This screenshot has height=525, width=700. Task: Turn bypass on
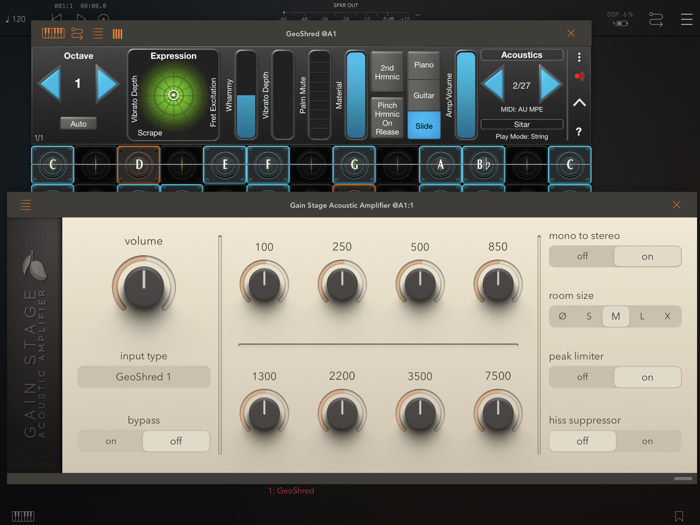click(x=111, y=441)
